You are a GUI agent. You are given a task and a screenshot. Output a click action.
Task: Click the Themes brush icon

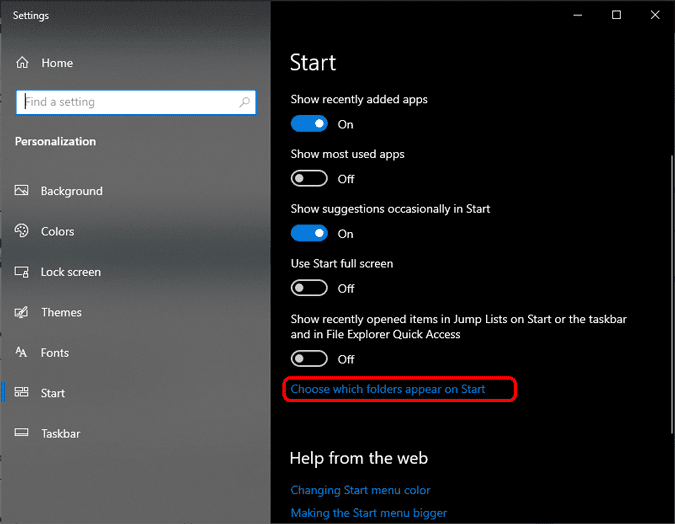pos(22,312)
